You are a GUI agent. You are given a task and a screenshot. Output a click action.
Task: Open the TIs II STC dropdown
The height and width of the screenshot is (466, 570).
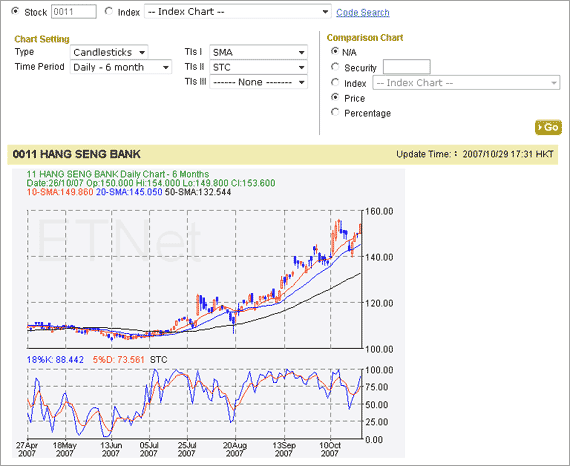tap(258, 67)
